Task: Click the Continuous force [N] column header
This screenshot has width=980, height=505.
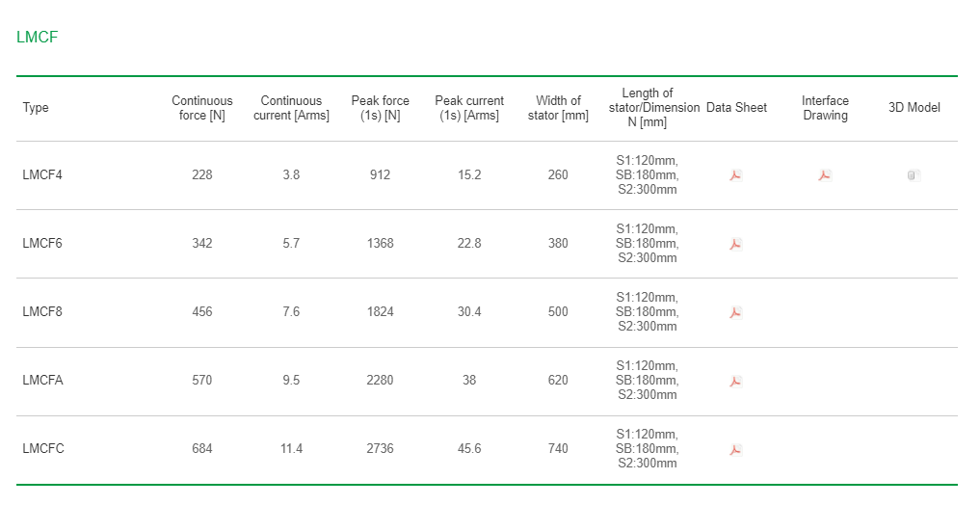Action: (201, 108)
